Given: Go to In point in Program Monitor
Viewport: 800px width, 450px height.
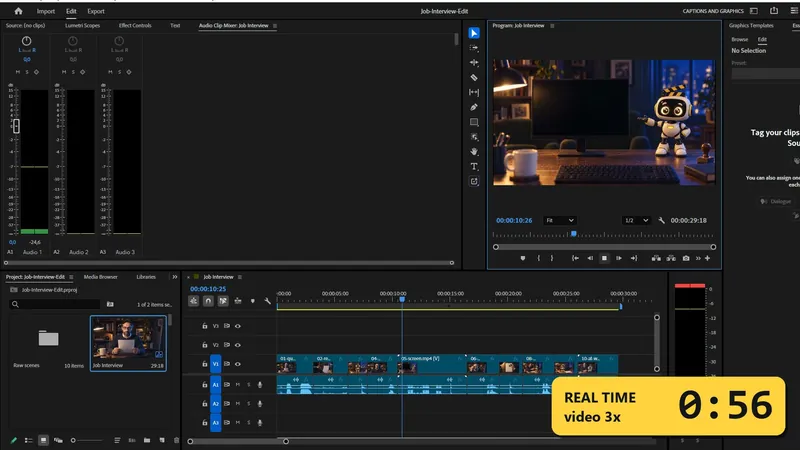Looking at the screenshot, I should [x=575, y=258].
